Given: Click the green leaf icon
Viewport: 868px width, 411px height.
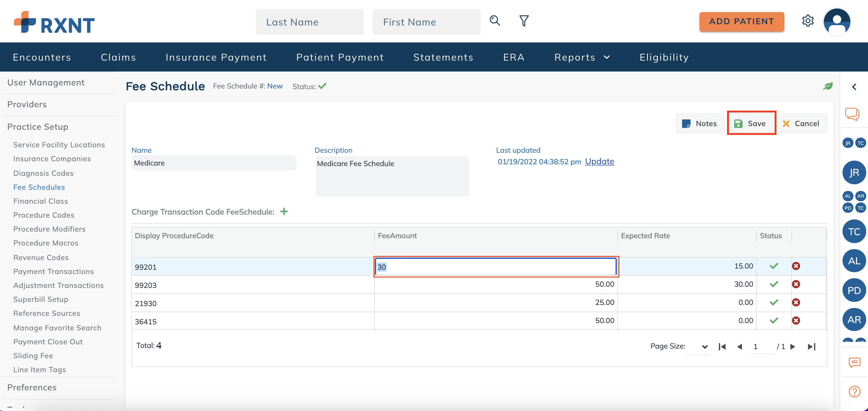Looking at the screenshot, I should click(x=828, y=86).
